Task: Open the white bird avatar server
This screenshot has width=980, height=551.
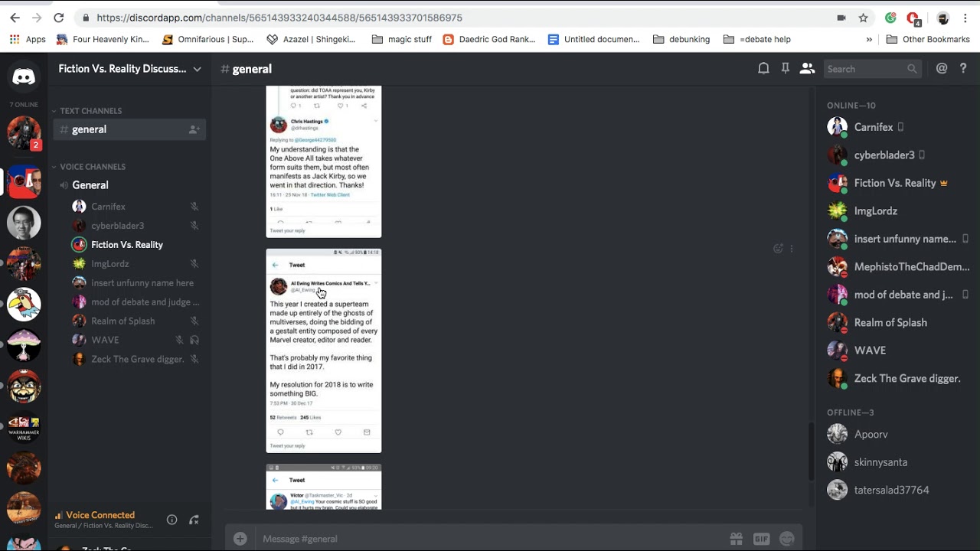Action: 24,304
